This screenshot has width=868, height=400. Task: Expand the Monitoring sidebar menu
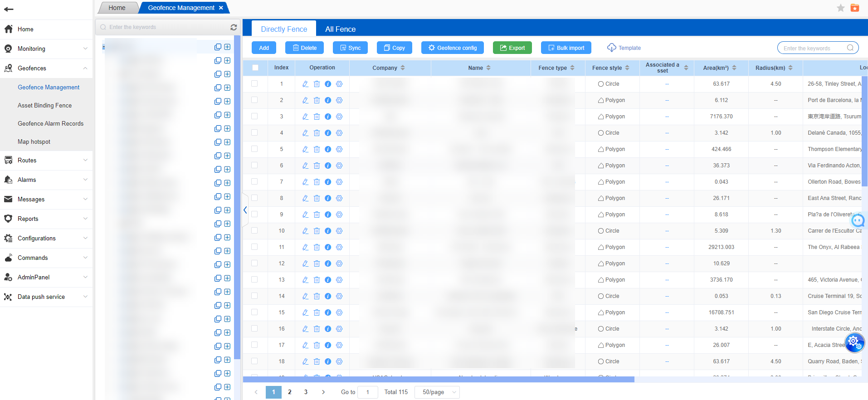(46, 49)
